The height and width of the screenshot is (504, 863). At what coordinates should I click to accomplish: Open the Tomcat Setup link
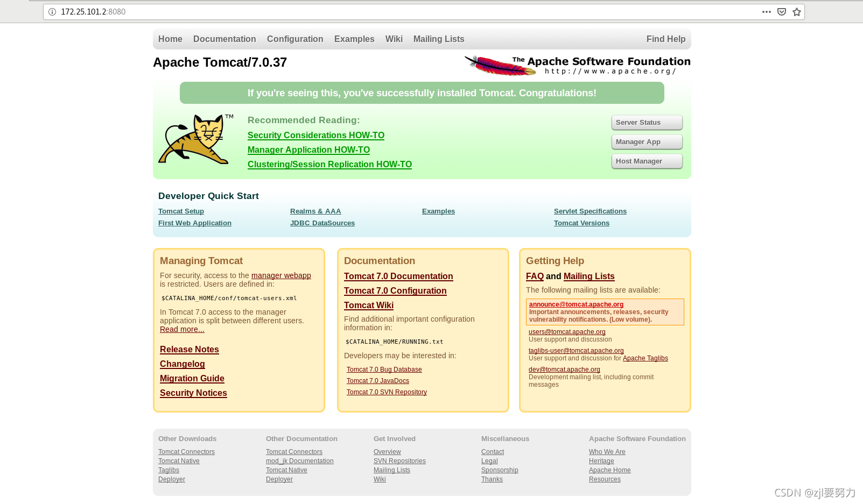(x=181, y=211)
